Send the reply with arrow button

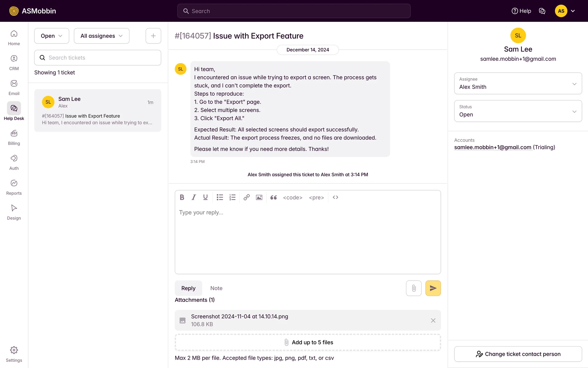[x=433, y=288]
